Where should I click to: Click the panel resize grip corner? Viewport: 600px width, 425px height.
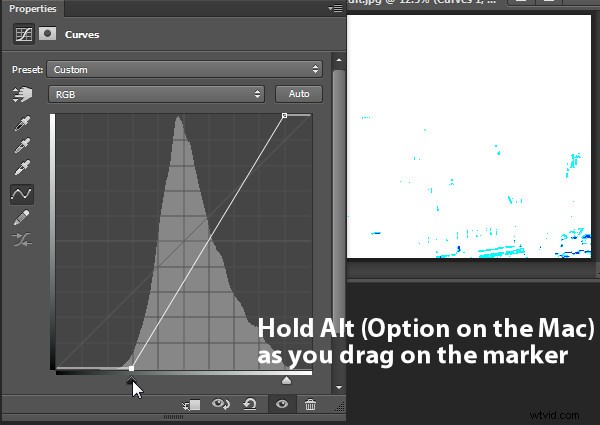[339, 407]
